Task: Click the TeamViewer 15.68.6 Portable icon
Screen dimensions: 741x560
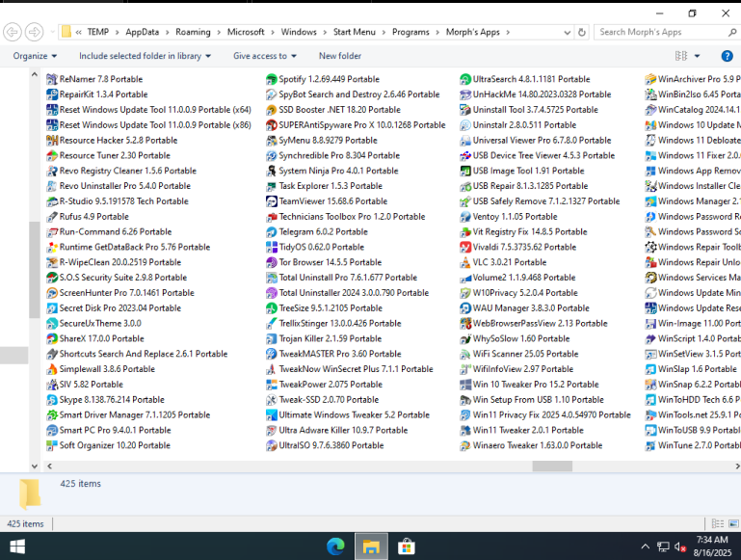Action: tap(272, 201)
